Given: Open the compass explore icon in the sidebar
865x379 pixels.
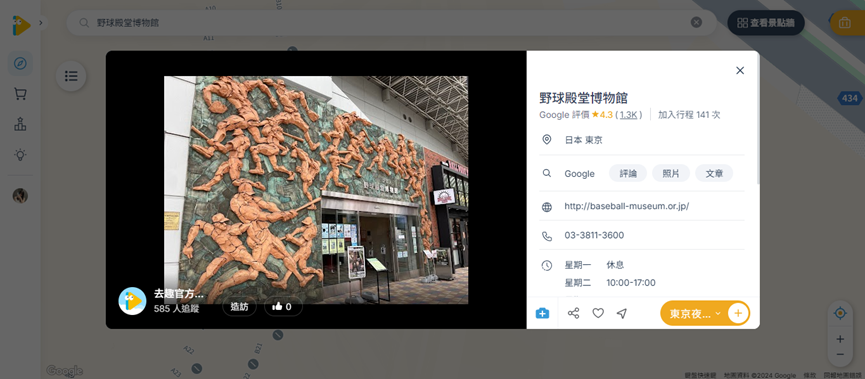Looking at the screenshot, I should tap(20, 64).
